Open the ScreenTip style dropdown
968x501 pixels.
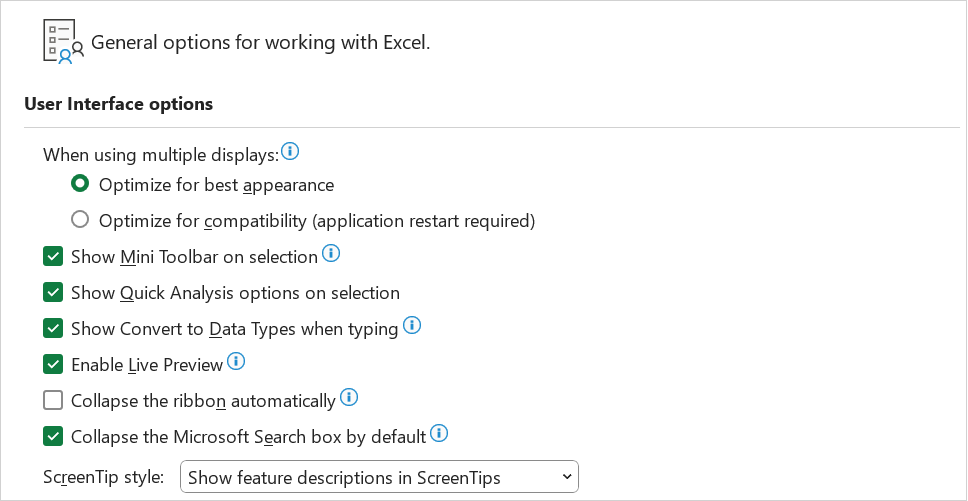(379, 476)
